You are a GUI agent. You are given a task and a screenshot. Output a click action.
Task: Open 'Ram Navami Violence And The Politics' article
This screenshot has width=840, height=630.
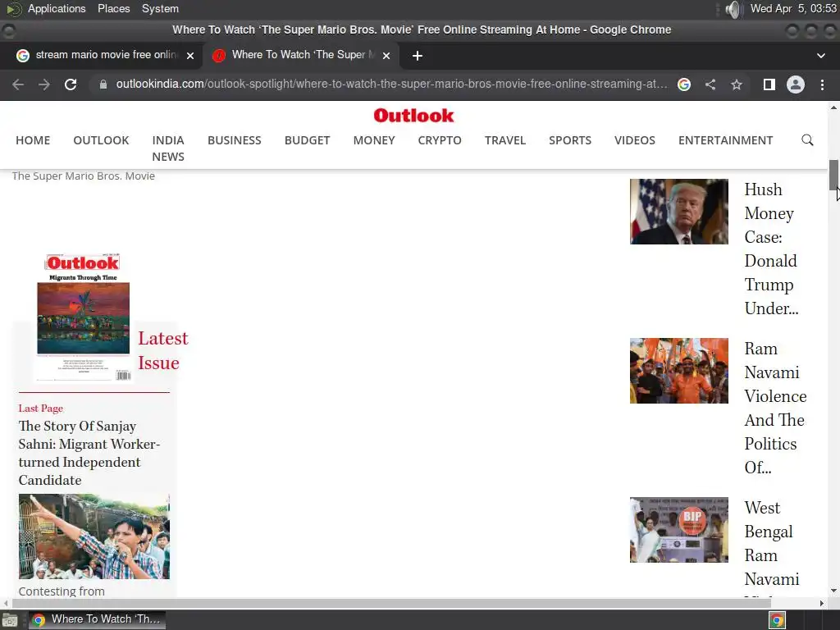tap(775, 408)
